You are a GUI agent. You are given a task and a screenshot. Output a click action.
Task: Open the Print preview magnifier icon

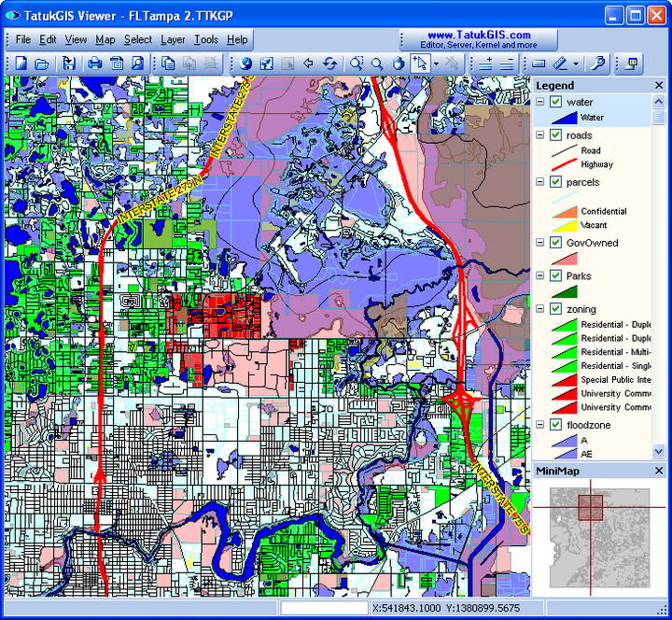point(137,63)
